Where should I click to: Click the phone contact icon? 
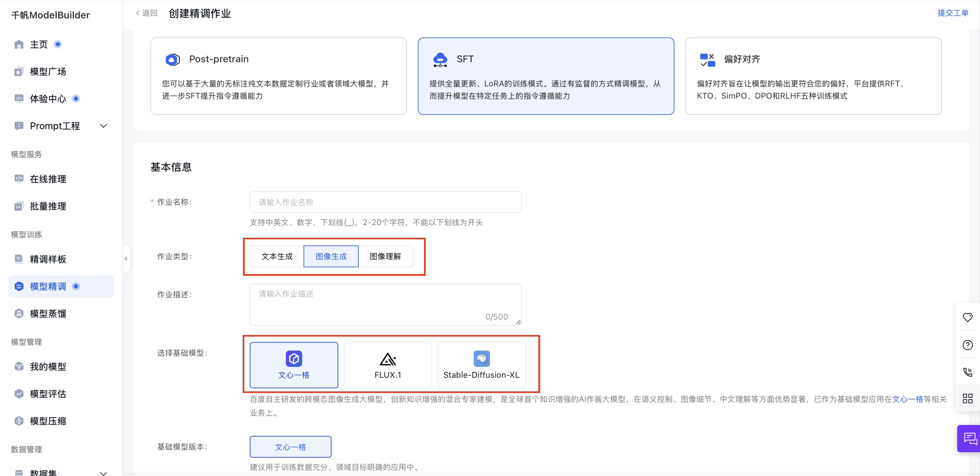click(967, 372)
